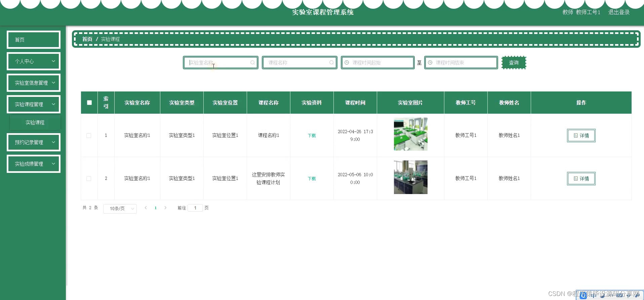Select page number 1 in pagination
Viewport: 644px width, 300px height.
[x=156, y=208]
